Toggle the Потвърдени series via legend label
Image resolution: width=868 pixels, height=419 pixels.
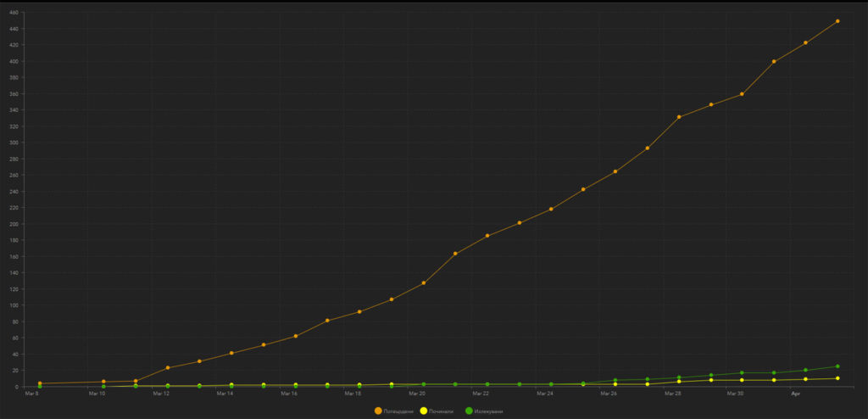pyautogui.click(x=398, y=411)
